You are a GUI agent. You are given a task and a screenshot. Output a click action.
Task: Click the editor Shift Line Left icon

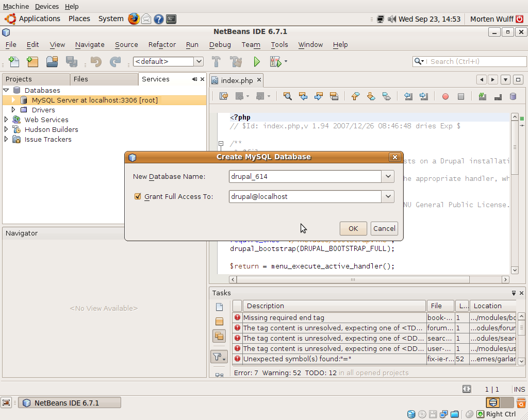[x=408, y=96]
